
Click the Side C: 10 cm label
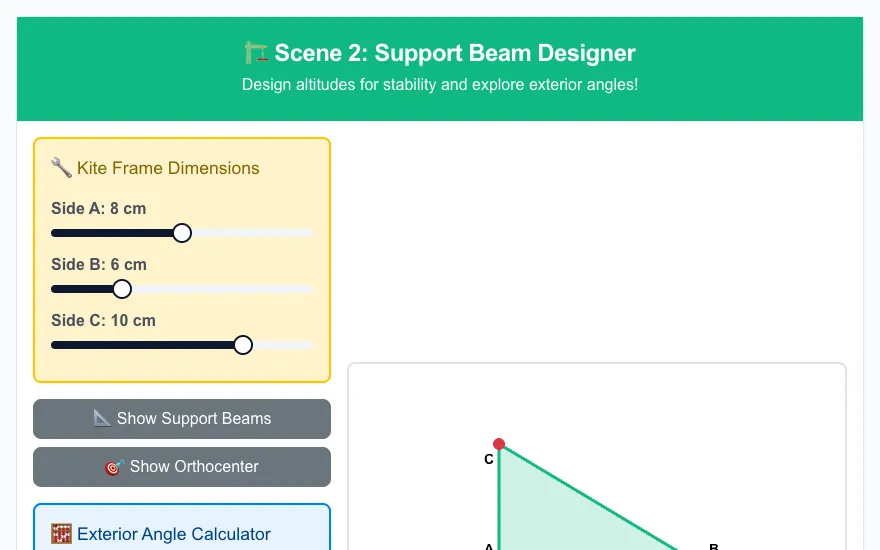(103, 320)
